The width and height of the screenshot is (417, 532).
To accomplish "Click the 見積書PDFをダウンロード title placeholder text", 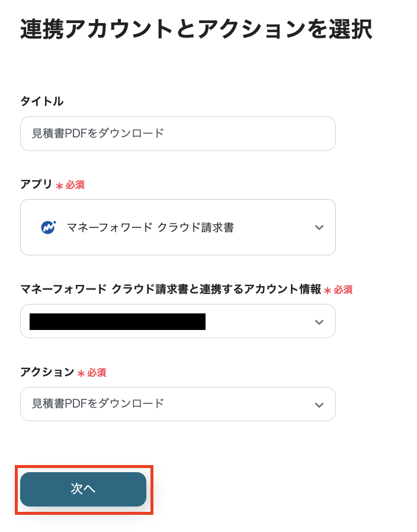I will point(78,133).
